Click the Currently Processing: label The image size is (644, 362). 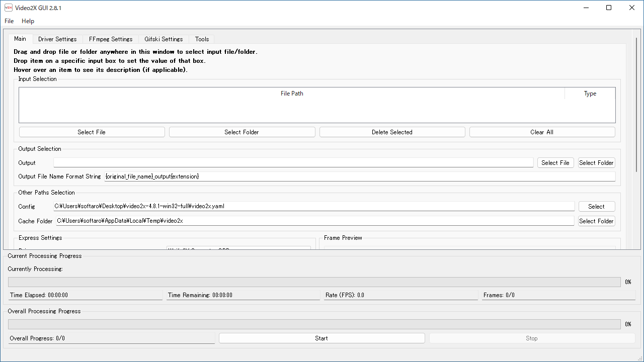35,269
